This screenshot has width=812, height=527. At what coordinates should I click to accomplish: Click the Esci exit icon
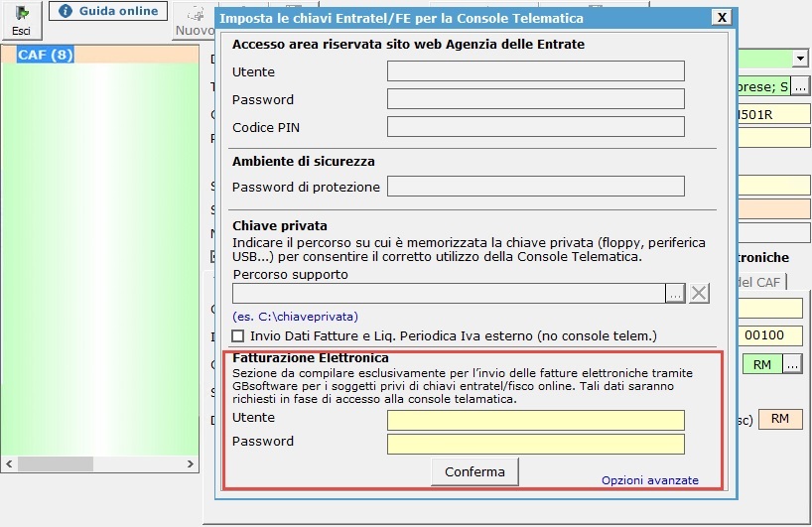tap(21, 20)
